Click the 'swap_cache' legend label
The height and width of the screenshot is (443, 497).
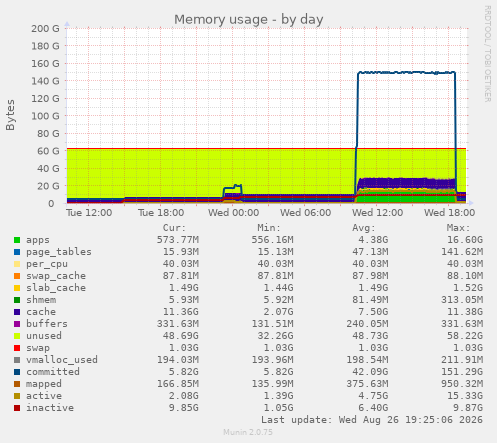point(56,276)
